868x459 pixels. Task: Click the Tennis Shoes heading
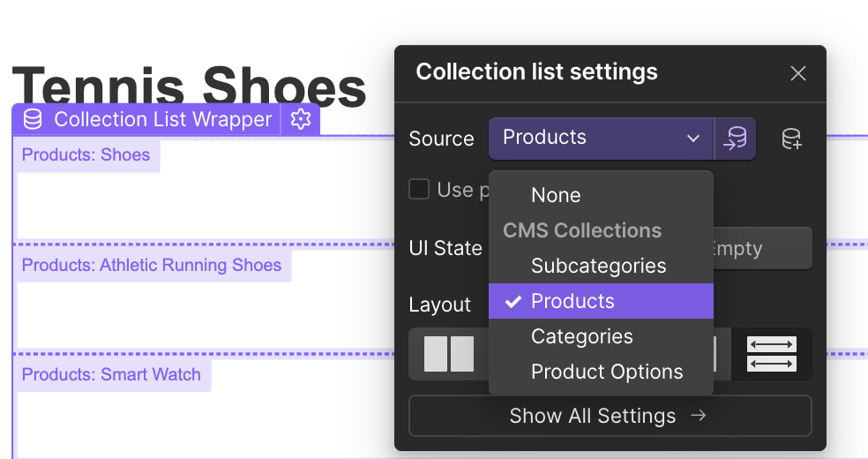[x=189, y=87]
